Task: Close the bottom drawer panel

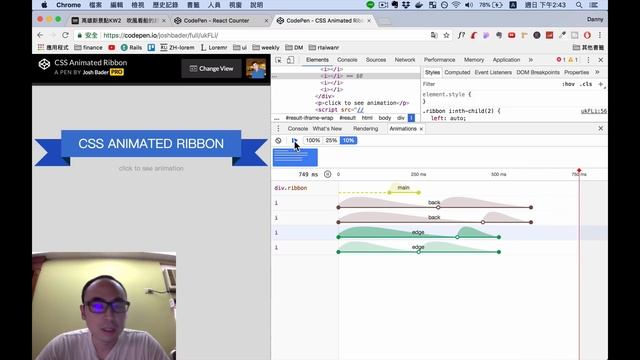Action: coord(601,129)
